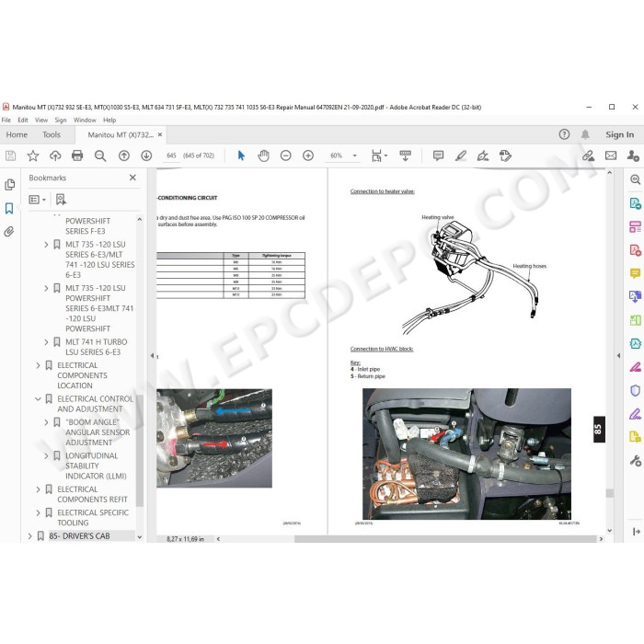
Task: Expand LONGITUDINAL STABILITY INDICATOR bookmark
Action: tap(46, 456)
